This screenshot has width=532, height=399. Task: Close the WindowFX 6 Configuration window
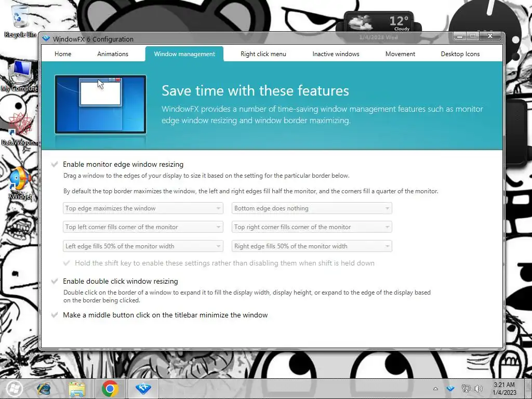(x=490, y=36)
